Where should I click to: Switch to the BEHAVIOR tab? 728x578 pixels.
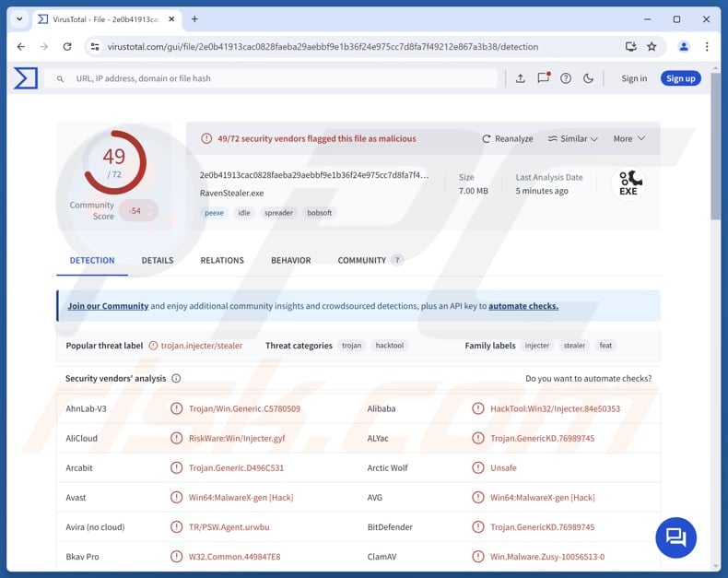(x=290, y=260)
